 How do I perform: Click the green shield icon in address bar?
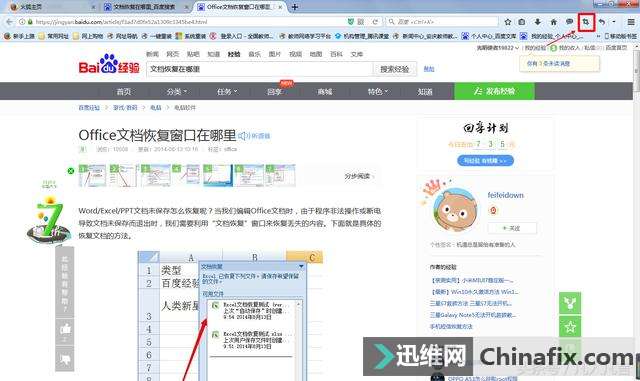tap(350, 22)
